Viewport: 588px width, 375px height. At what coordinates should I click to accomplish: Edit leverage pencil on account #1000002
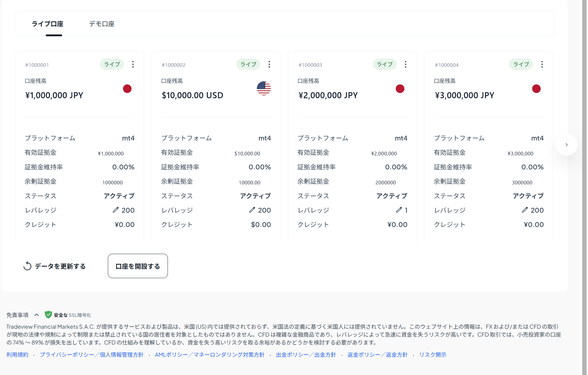[252, 210]
